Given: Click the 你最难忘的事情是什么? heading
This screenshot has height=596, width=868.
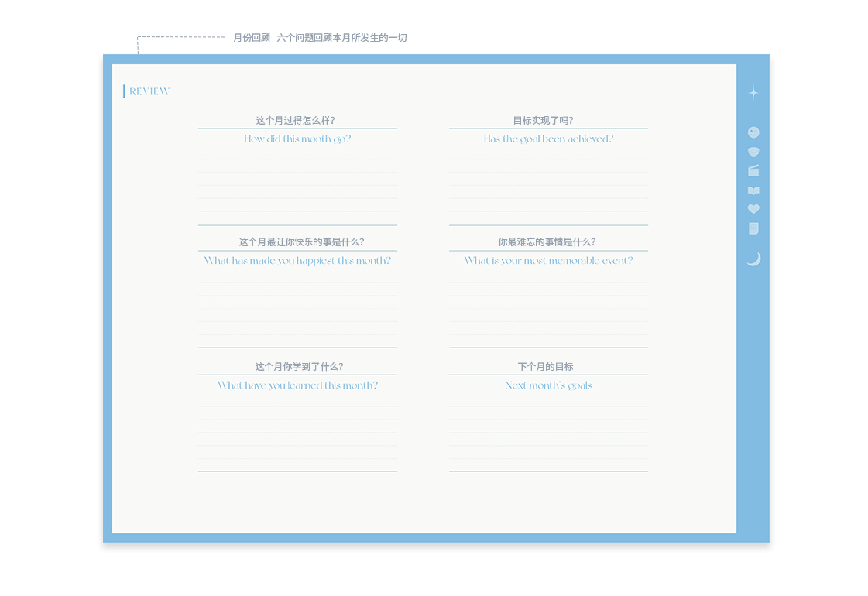Looking at the screenshot, I should point(547,241).
